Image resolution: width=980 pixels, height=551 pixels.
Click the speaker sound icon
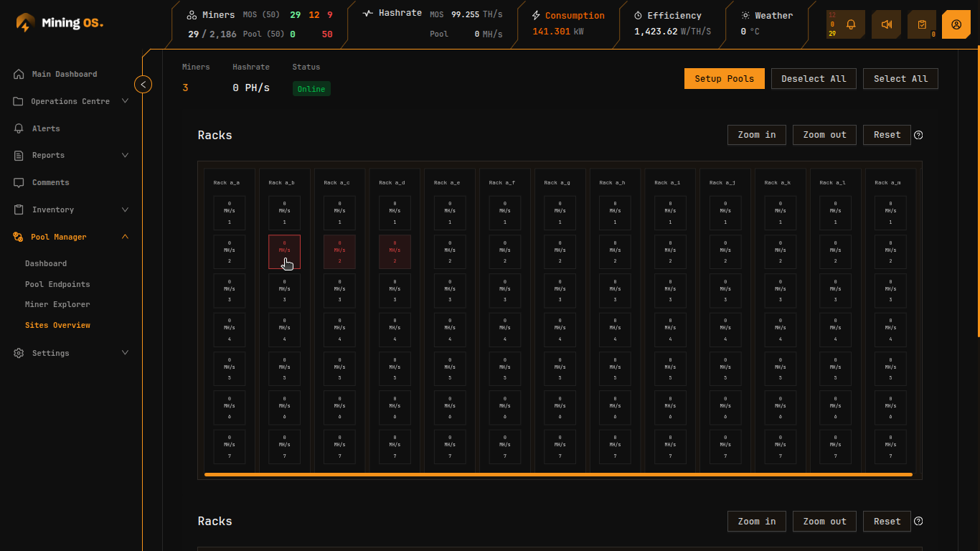click(887, 24)
